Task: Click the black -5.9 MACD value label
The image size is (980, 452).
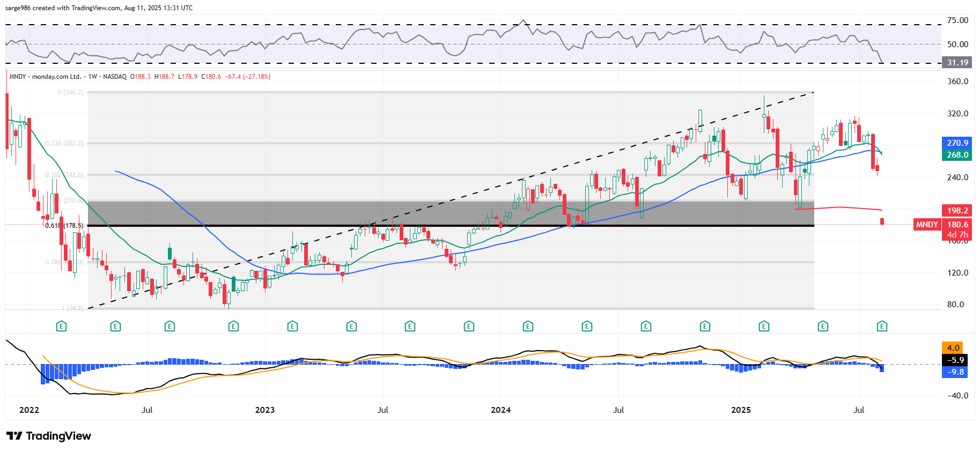Action: point(955,360)
